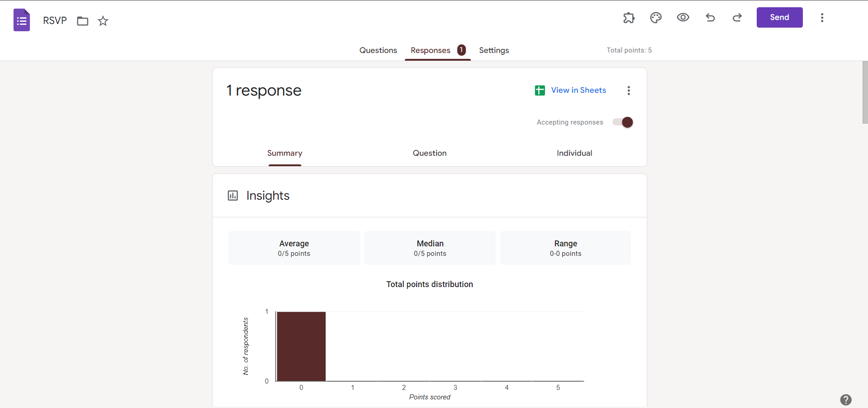Switch to the Settings tab
868x408 pixels.
(x=494, y=50)
